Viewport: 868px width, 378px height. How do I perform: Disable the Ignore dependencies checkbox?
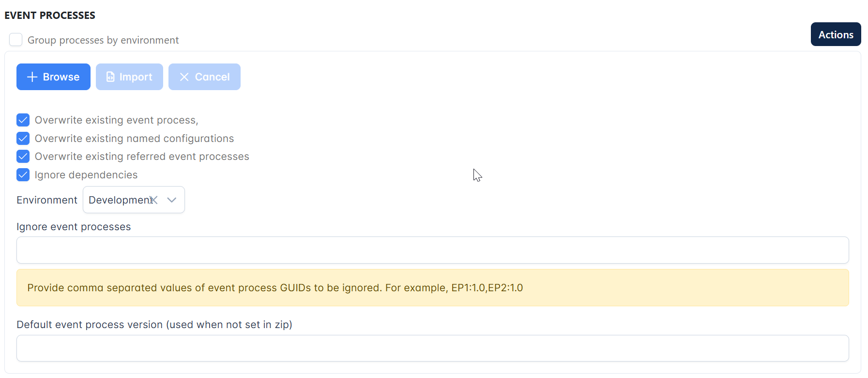23,175
